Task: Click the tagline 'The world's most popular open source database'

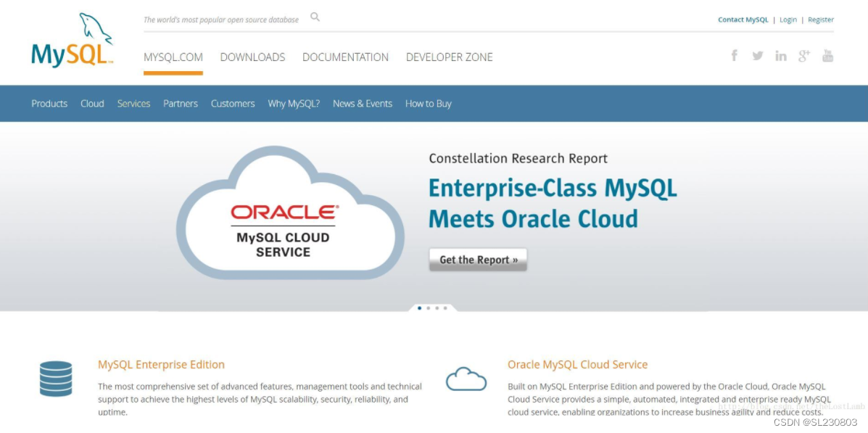Action: (221, 20)
